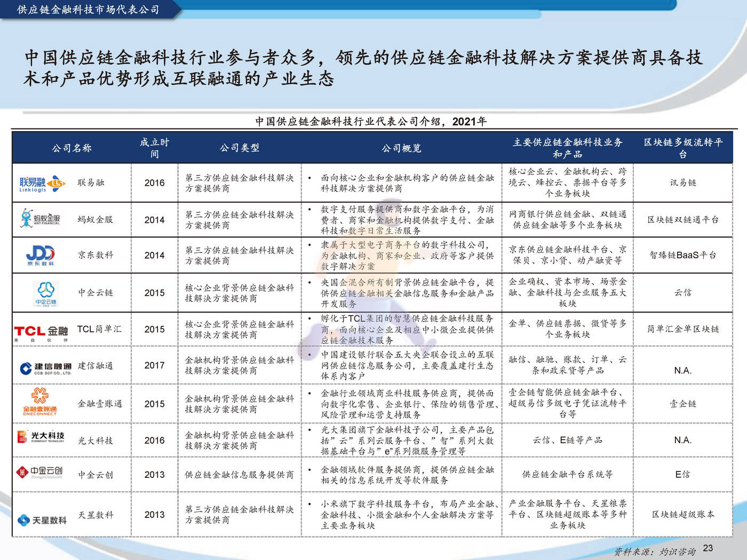Click the 中企云链 logo
The height and width of the screenshot is (560, 747).
pos(46,293)
